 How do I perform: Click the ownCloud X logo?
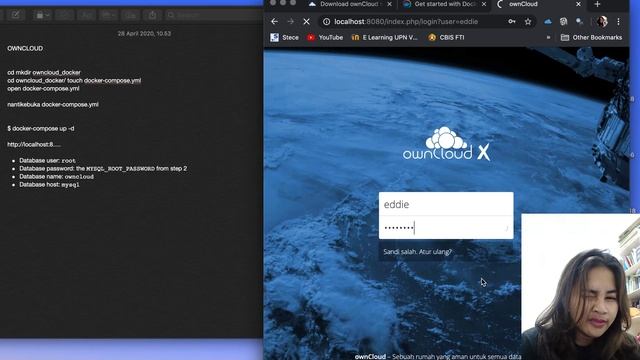[x=446, y=144]
